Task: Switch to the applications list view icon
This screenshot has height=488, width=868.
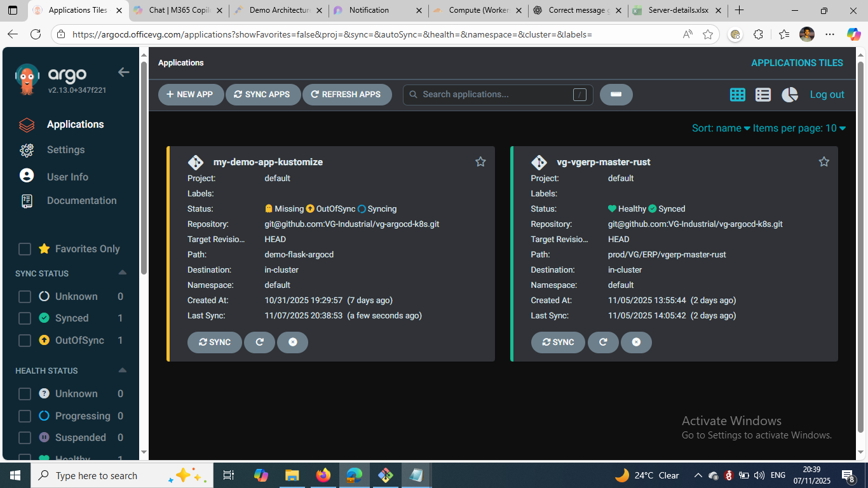Action: 763,95
